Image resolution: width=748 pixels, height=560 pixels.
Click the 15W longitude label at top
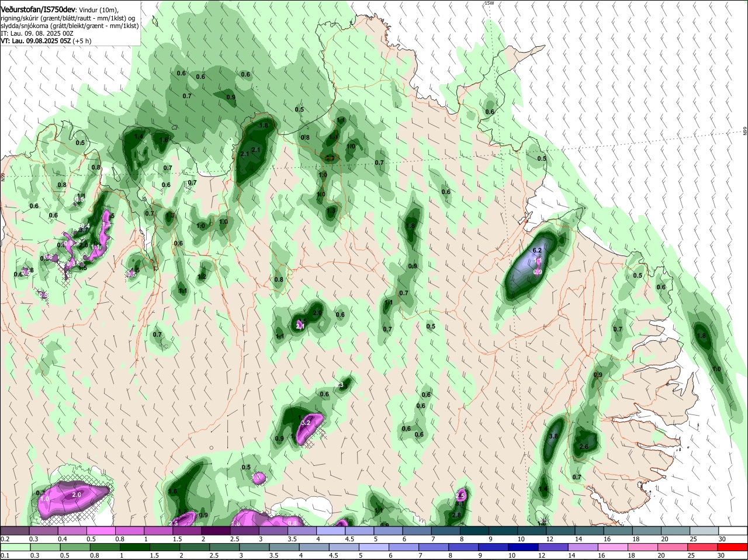[489, 3]
